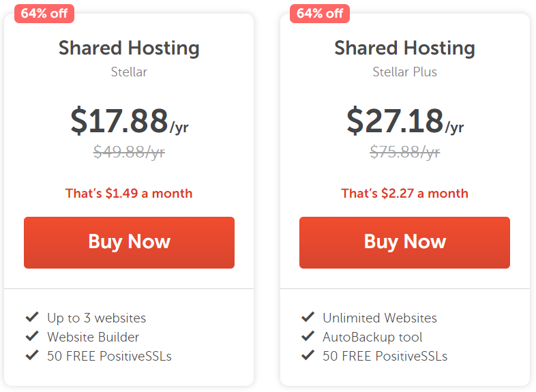Click Buy Now for Stellar Plus plan
This screenshot has width=536, height=392.
coord(405,242)
